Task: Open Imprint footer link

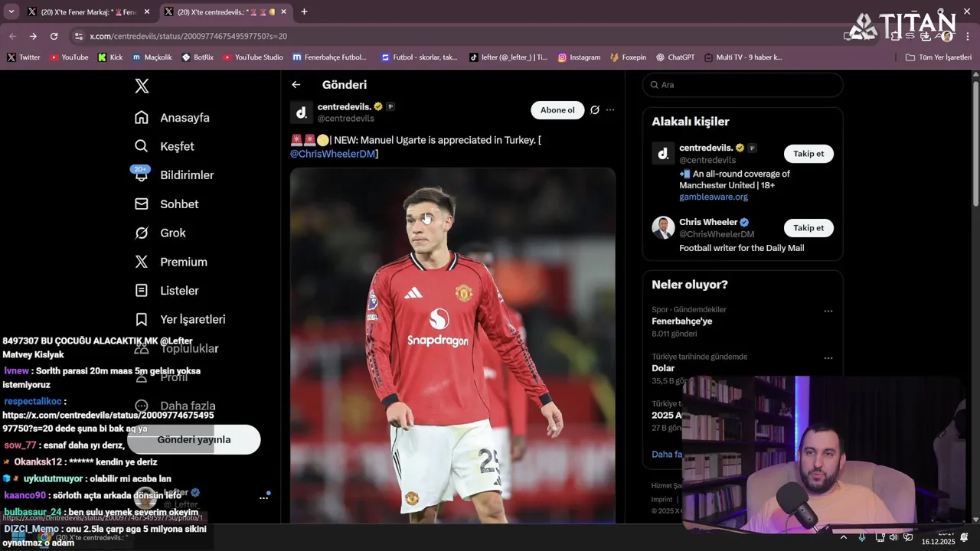Action: pyautogui.click(x=661, y=499)
